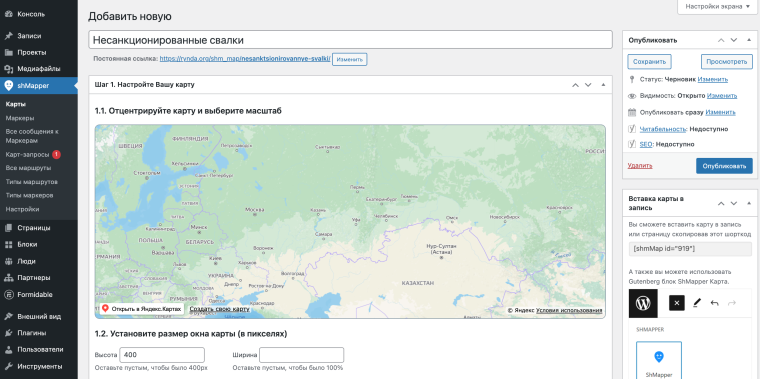Click the undo arrow in Gutenberg preview

714,303
